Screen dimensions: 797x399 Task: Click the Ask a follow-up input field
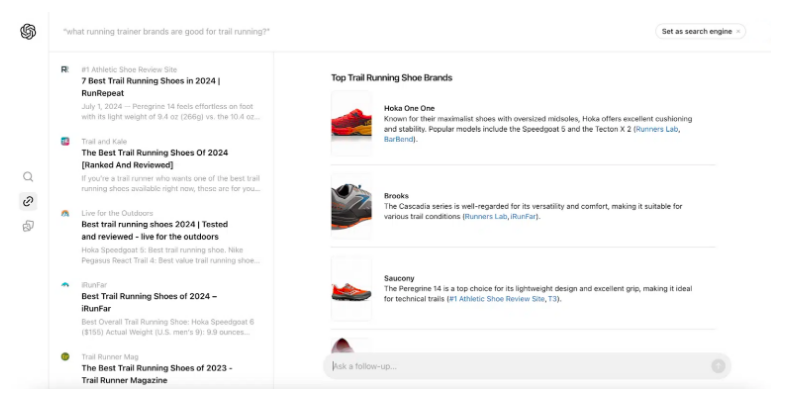tap(527, 366)
